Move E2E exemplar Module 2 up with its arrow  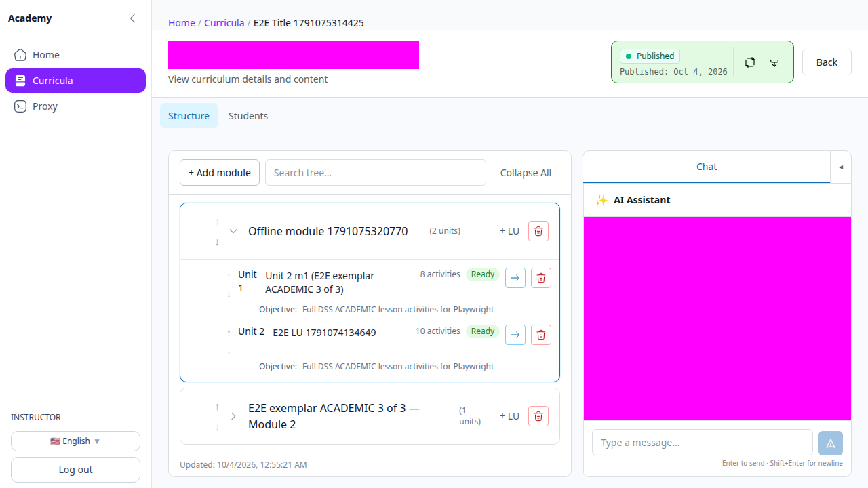[x=217, y=407]
